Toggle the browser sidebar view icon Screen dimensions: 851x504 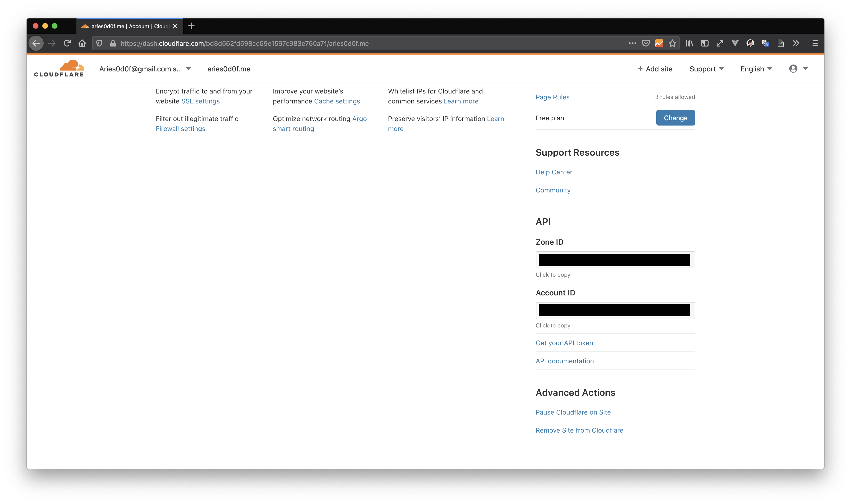click(704, 43)
